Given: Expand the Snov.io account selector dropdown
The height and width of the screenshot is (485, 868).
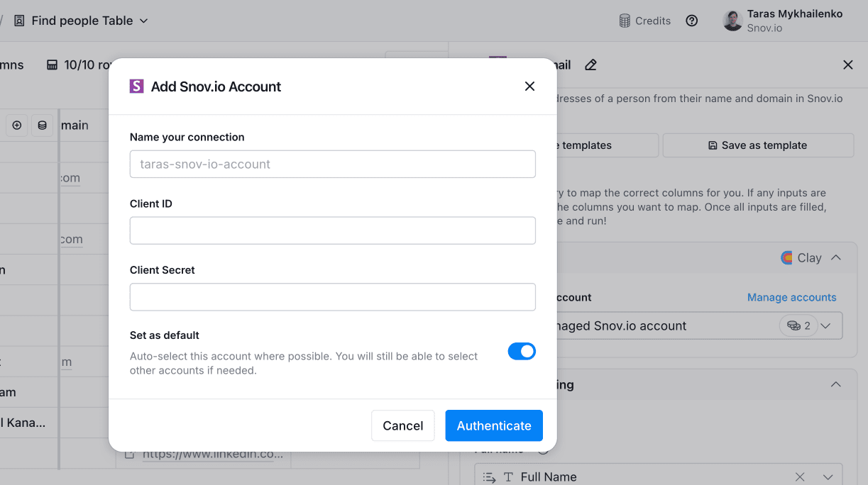Looking at the screenshot, I should (825, 326).
